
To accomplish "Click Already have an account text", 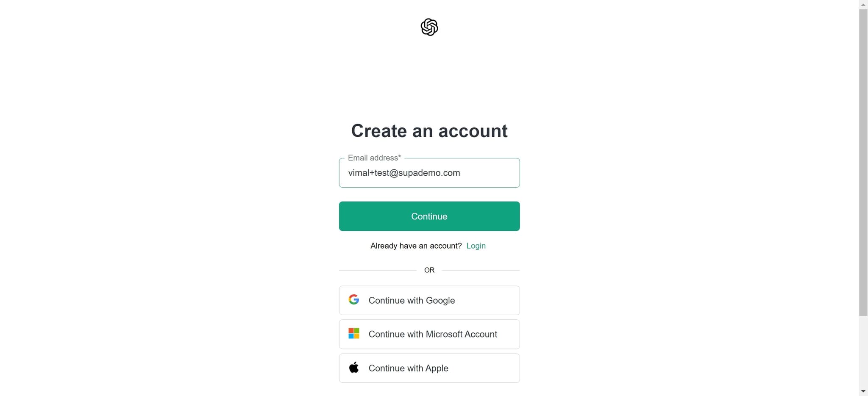I will [416, 246].
